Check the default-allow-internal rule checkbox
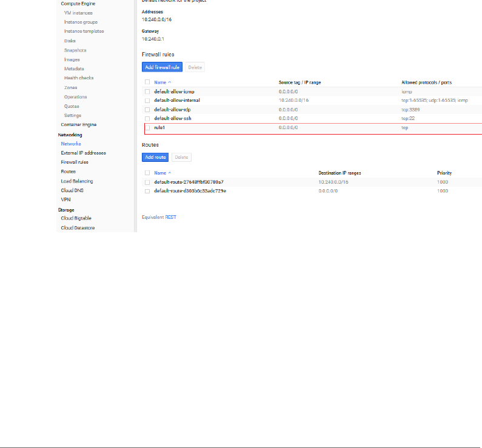This screenshot has height=448, width=482. coord(147,101)
